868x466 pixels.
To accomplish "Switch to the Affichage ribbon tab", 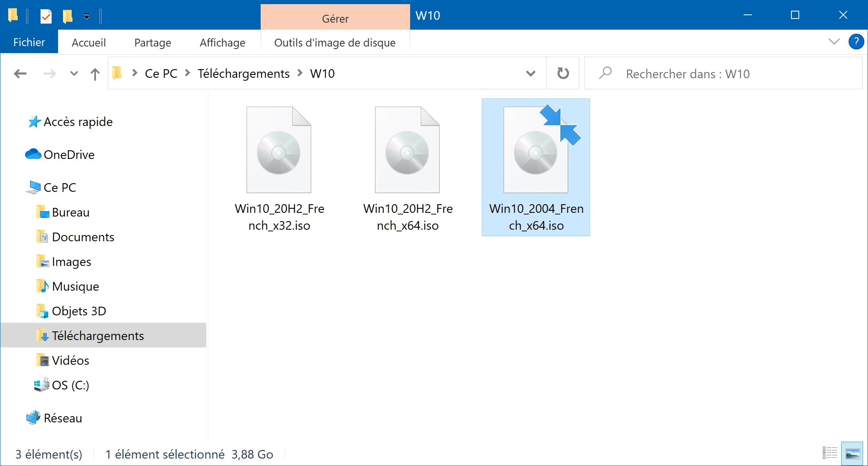I will point(222,42).
